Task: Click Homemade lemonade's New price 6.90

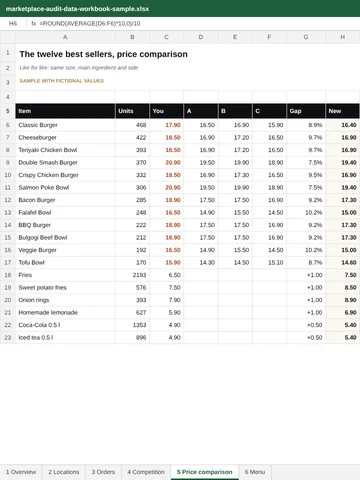Action: 342,312
